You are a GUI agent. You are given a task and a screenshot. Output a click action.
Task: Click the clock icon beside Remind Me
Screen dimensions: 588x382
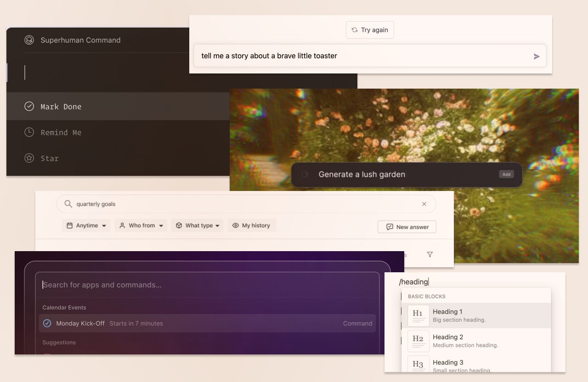pyautogui.click(x=29, y=132)
